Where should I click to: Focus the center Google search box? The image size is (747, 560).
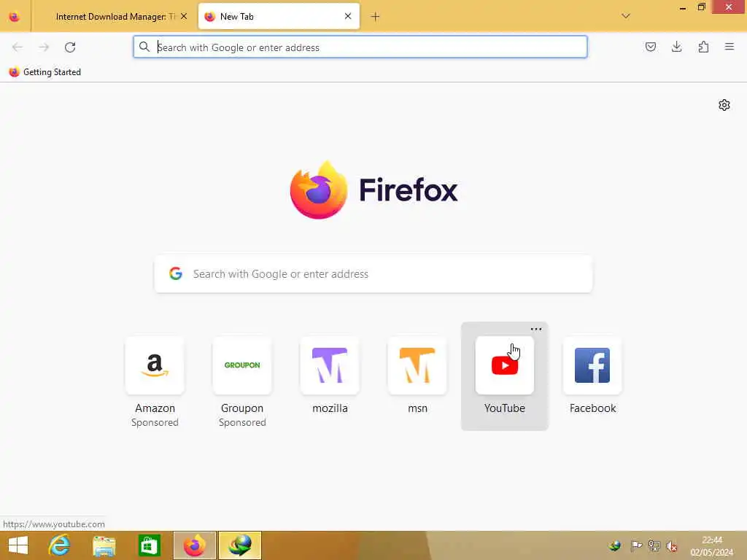pos(373,274)
